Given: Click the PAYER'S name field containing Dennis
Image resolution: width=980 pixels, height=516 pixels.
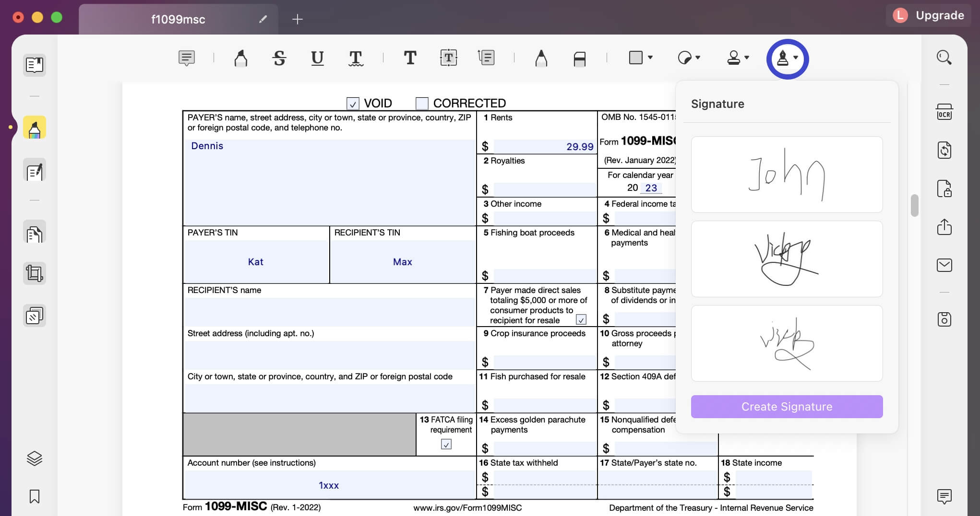Looking at the screenshot, I should tap(330, 182).
